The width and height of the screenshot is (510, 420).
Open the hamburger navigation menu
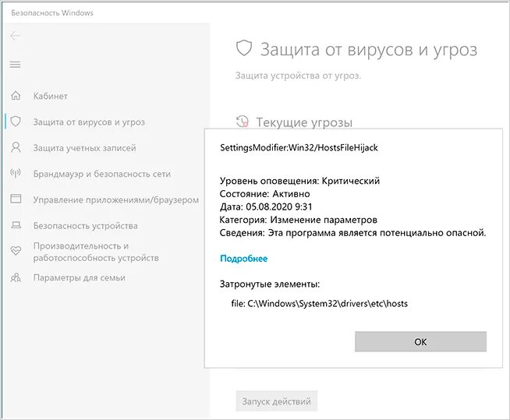[x=16, y=65]
